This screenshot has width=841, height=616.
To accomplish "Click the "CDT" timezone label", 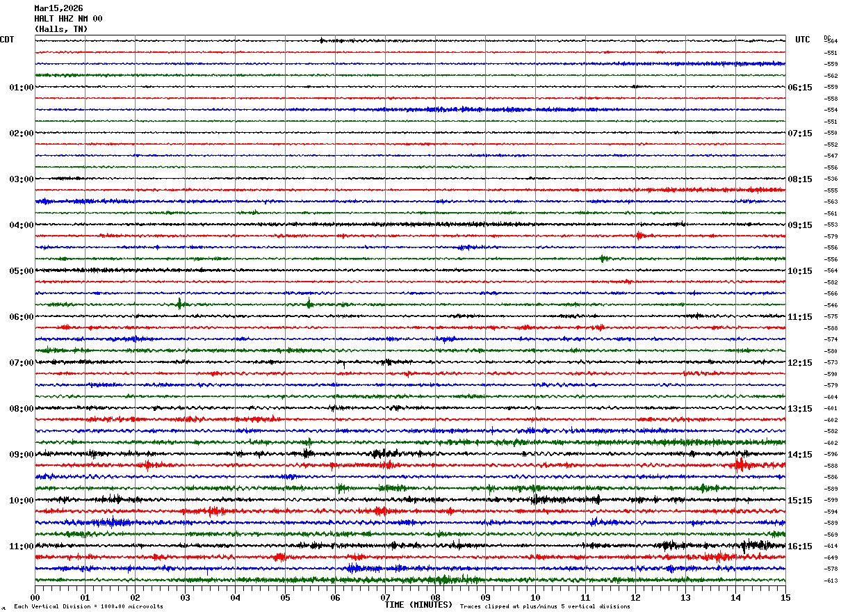I will pyautogui.click(x=7, y=40).
